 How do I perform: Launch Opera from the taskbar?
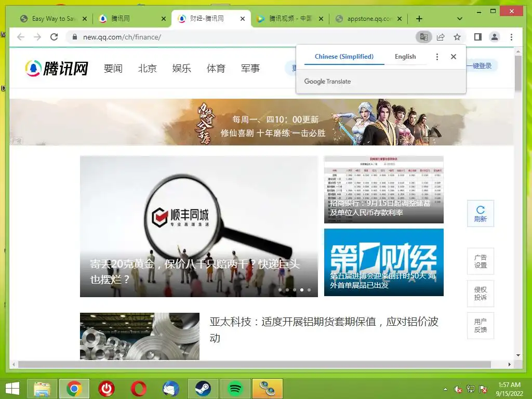click(139, 389)
